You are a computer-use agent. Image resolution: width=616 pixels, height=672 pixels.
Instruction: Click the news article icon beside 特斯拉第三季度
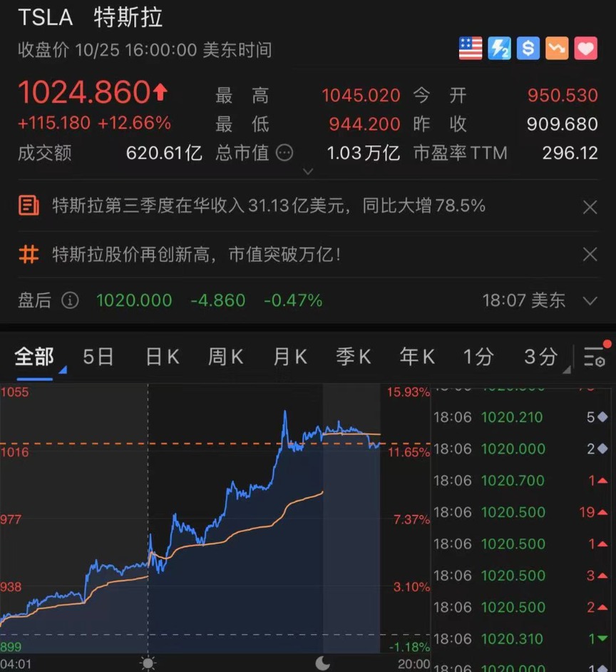29,207
